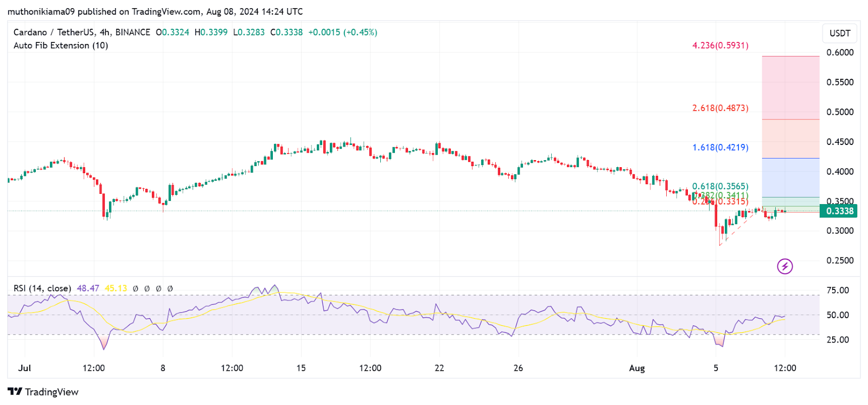Click the 2.618(0.4873) Fib level label
868x405 pixels.
pos(720,108)
